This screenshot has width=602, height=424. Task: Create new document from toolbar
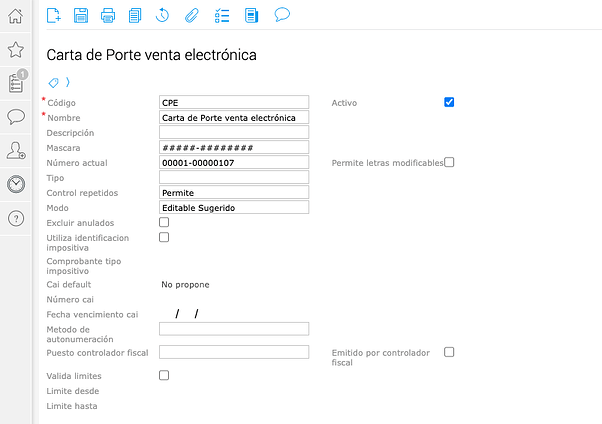54,16
